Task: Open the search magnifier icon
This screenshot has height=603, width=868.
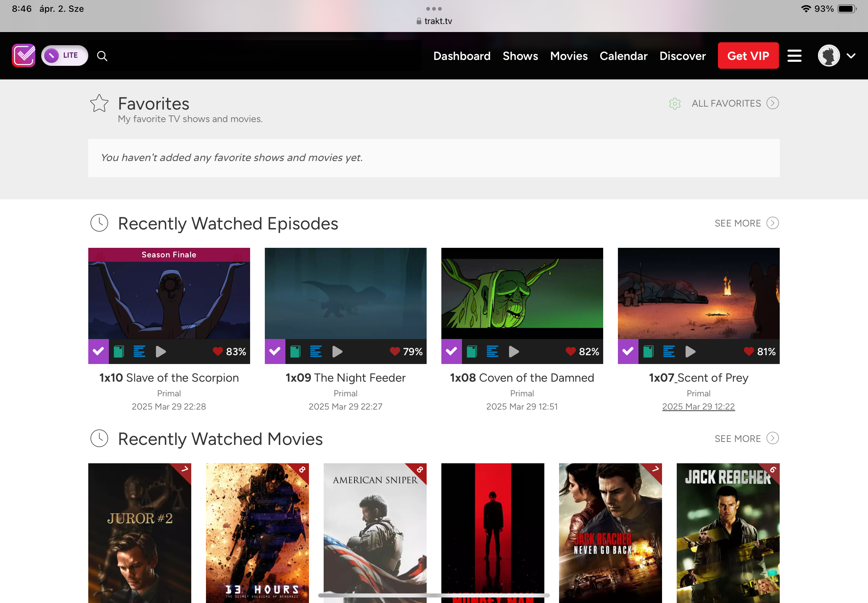Action: coord(102,56)
